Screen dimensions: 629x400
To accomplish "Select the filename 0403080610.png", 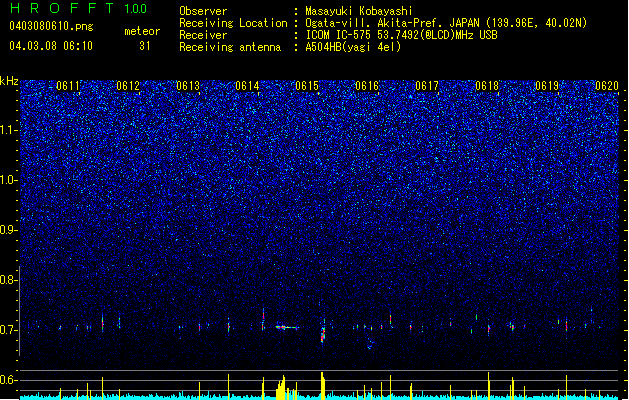I will 51,26.
